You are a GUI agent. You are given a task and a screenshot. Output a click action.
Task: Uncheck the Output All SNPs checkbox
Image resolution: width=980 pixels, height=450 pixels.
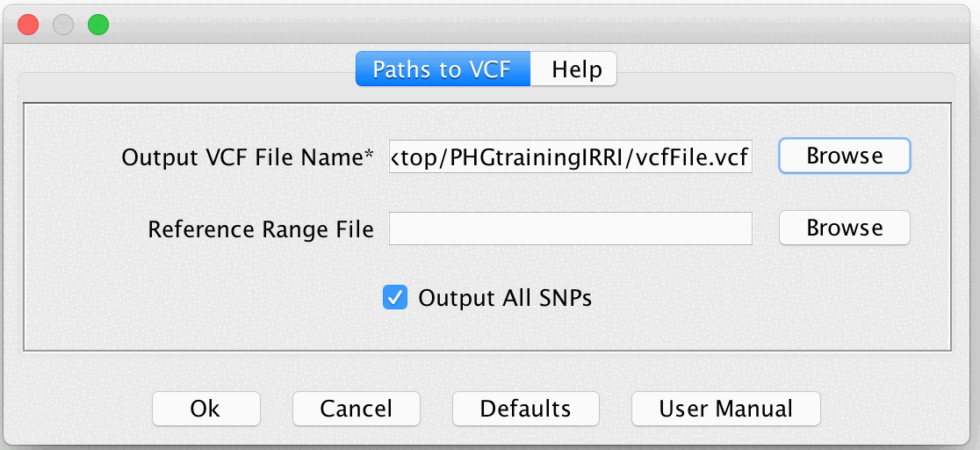[x=395, y=298]
